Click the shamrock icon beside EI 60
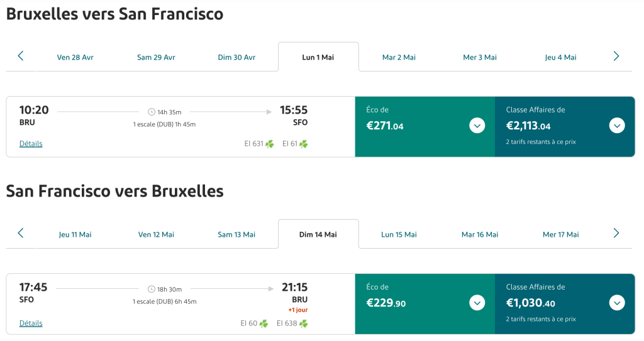Screen dimensions: 644x341 (x=264, y=323)
